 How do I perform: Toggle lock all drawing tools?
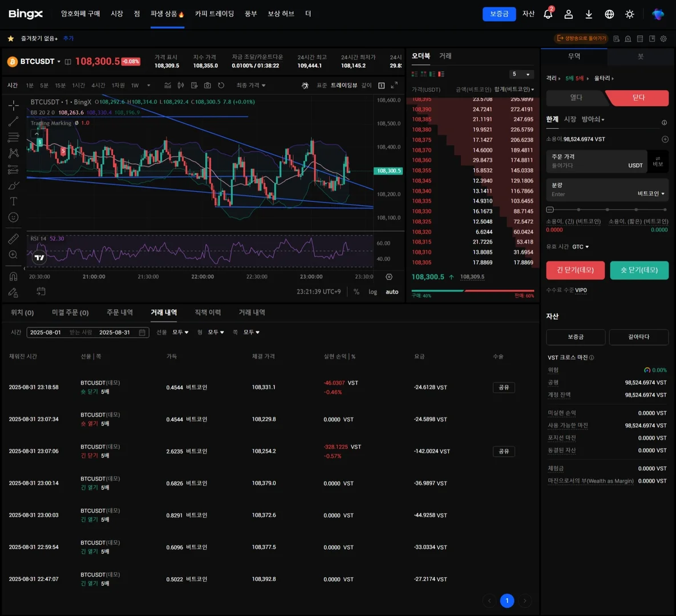coord(13,293)
